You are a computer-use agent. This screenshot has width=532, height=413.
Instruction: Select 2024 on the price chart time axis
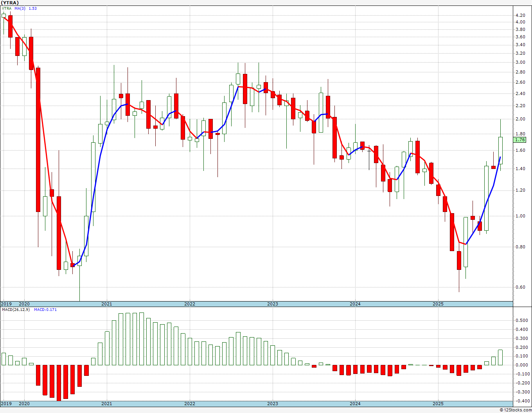click(355, 304)
